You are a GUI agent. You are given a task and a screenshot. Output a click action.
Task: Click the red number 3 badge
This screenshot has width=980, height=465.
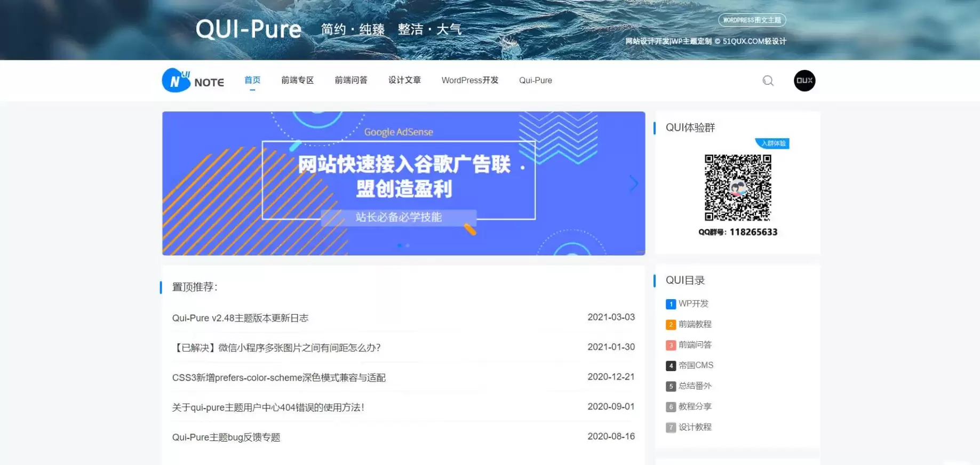coord(671,345)
